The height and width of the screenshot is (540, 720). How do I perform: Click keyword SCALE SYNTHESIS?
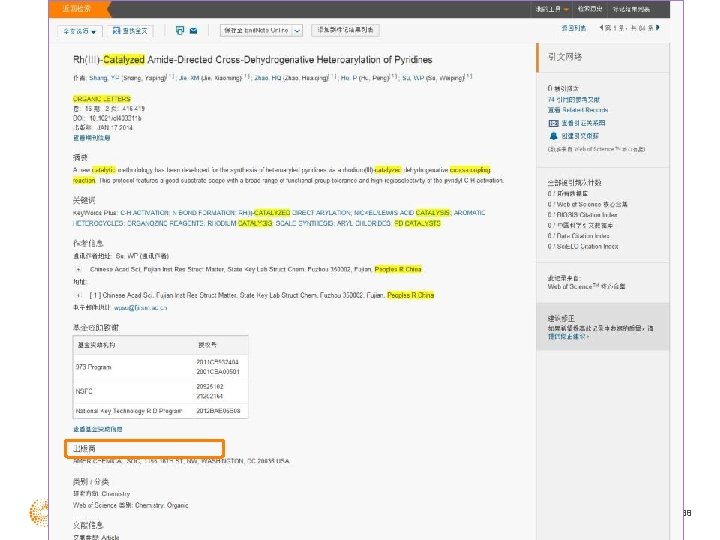point(304,223)
